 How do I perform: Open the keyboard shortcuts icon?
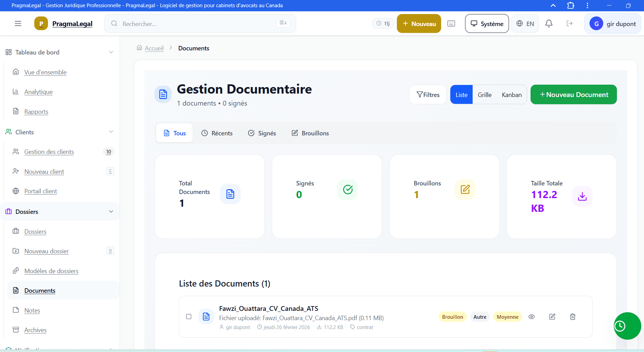(x=451, y=24)
